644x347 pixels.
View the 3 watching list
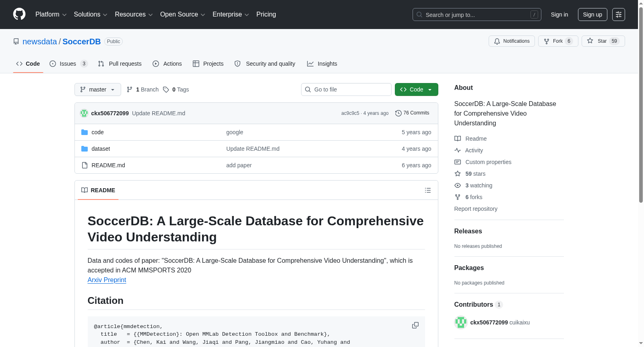pos(473,185)
